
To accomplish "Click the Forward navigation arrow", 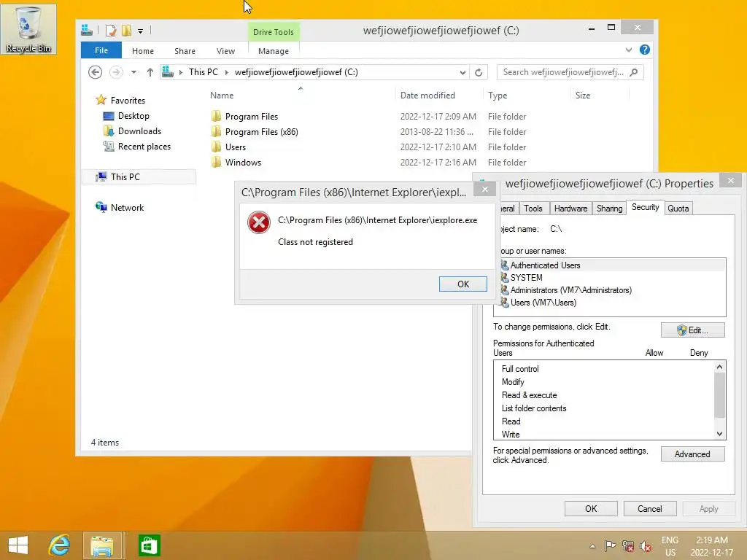I will [x=116, y=72].
